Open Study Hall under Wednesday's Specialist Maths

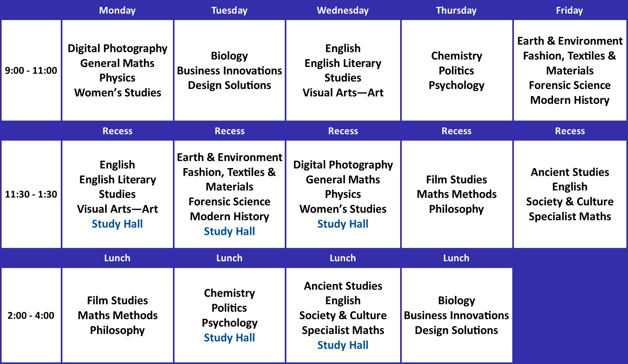click(343, 345)
